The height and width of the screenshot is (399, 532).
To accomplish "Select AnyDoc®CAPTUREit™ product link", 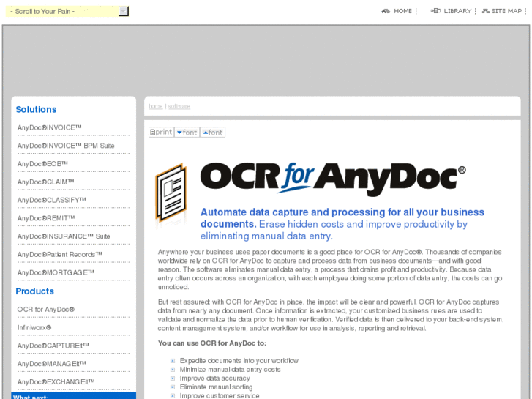I will pyautogui.click(x=53, y=346).
